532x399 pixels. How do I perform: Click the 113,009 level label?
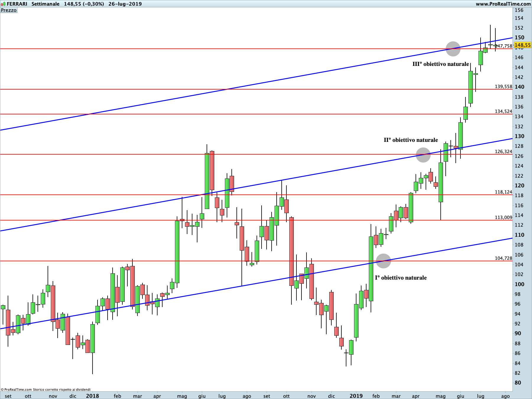[503, 218]
